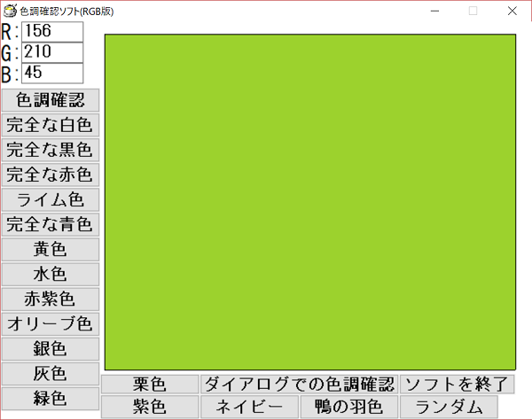
Task: Choose the 完全な赤色 button
Action: [51, 175]
